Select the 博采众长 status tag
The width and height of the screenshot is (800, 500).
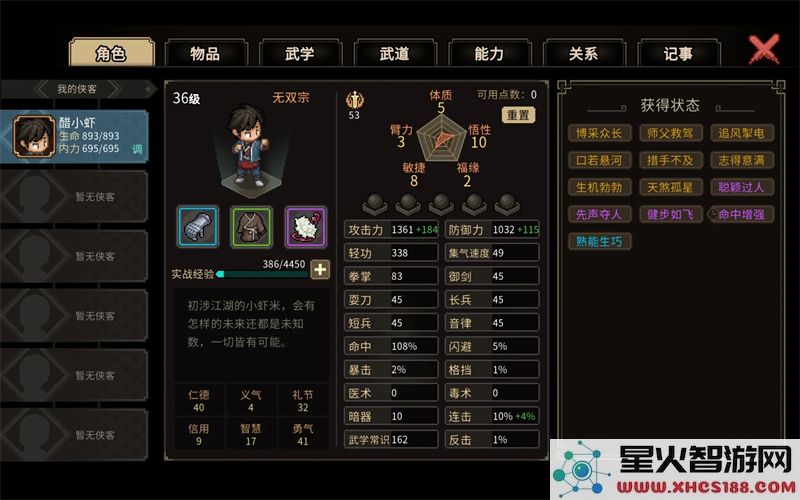tap(599, 133)
